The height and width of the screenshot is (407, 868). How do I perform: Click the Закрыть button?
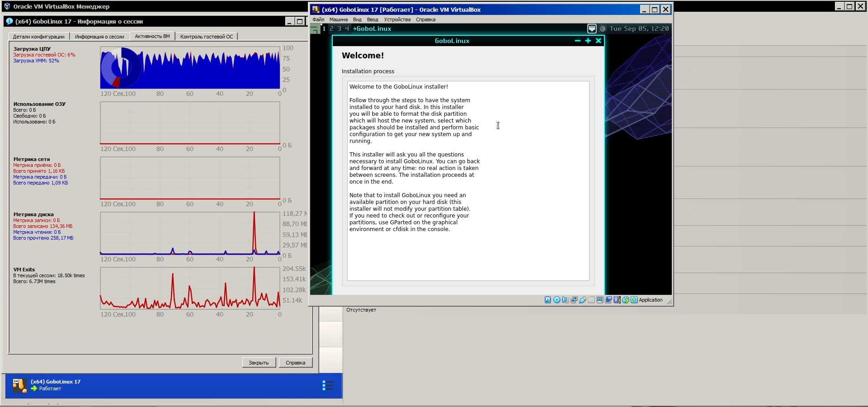(259, 363)
